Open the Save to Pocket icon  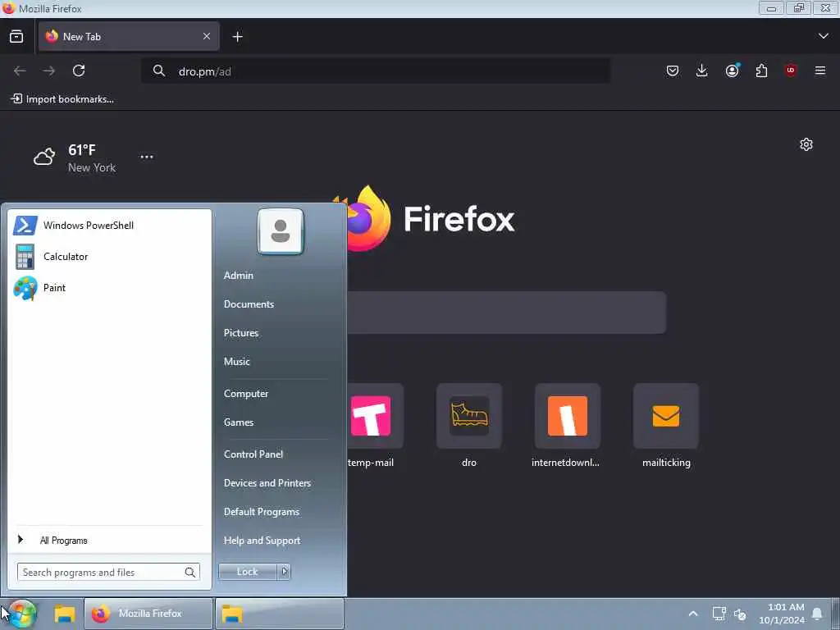[673, 71]
